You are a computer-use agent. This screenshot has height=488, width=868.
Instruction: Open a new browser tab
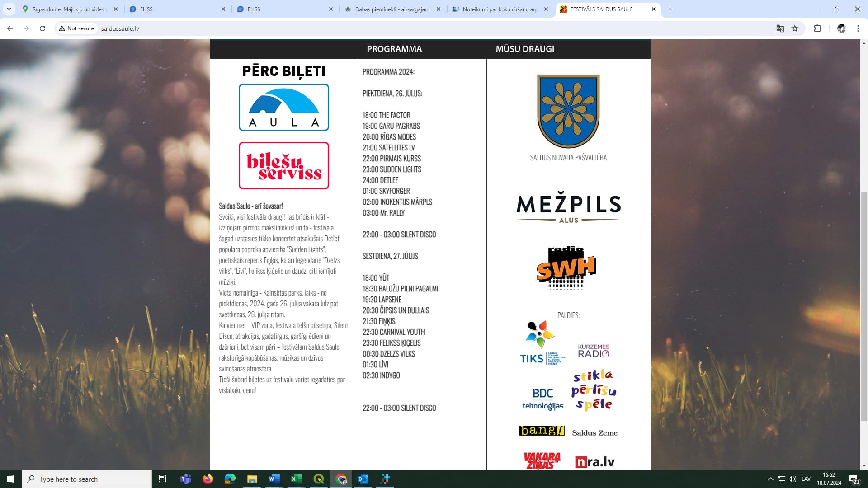(x=670, y=9)
